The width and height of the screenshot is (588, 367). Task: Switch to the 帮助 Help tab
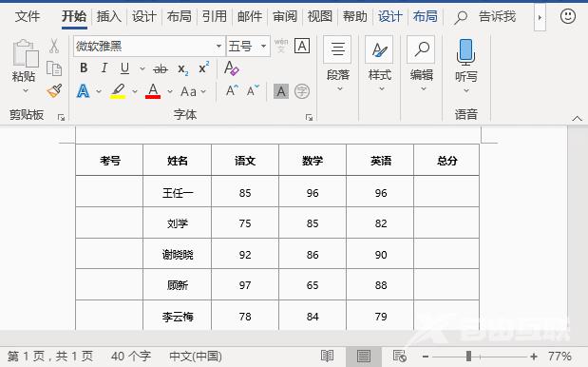(354, 16)
